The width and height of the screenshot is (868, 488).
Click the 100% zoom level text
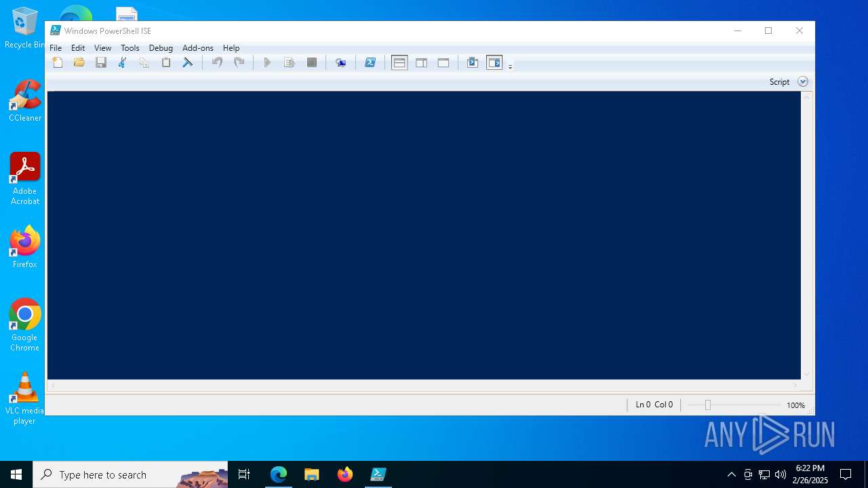795,405
